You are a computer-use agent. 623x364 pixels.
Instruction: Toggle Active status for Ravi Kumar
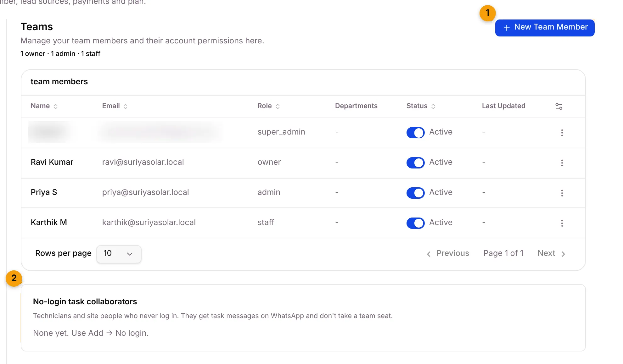[415, 163]
